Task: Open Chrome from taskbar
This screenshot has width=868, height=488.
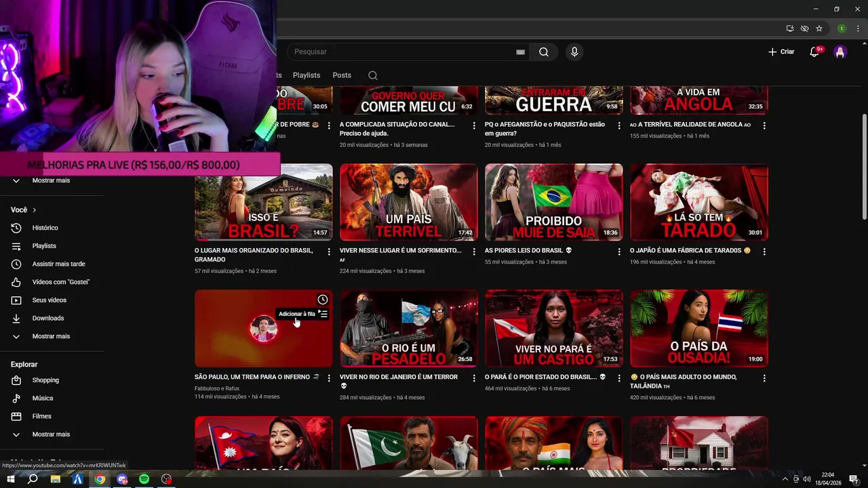Action: click(100, 479)
